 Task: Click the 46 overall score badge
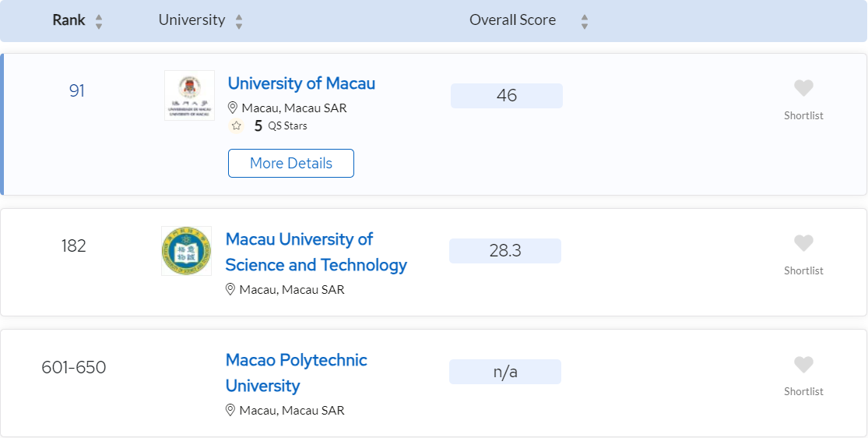click(507, 95)
